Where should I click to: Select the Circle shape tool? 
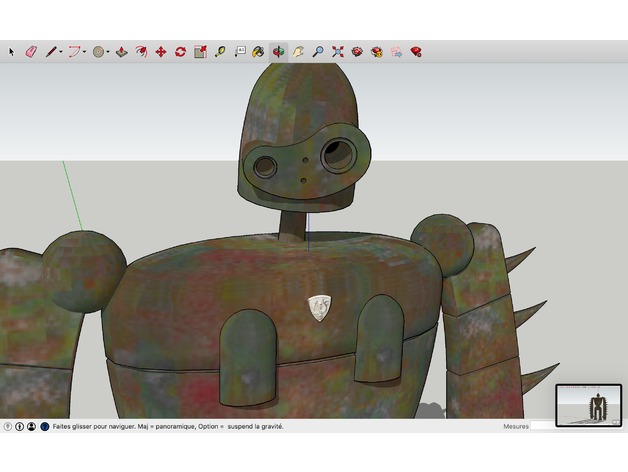tap(98, 52)
